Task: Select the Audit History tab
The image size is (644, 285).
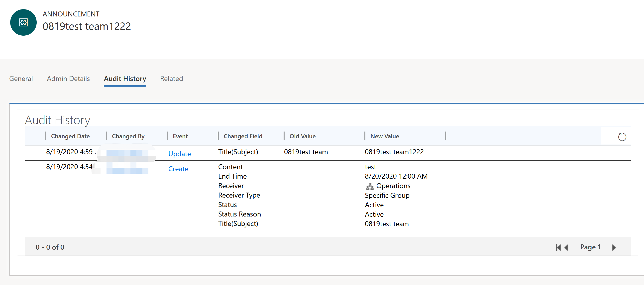Action: 125,78
